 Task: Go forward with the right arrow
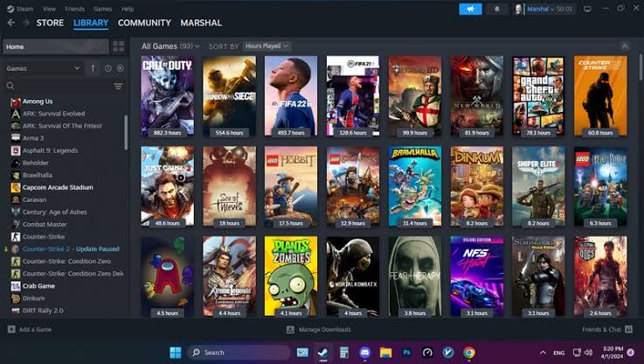pyautogui.click(x=26, y=23)
